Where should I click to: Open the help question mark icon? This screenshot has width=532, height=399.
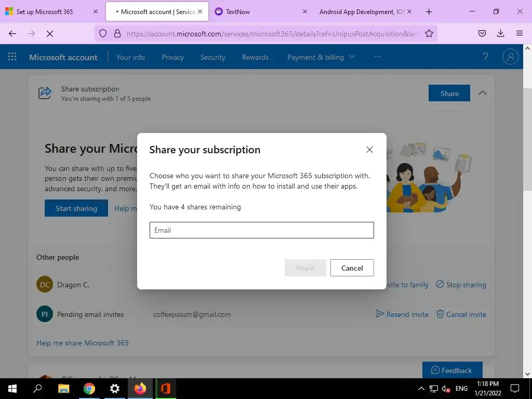486,57
